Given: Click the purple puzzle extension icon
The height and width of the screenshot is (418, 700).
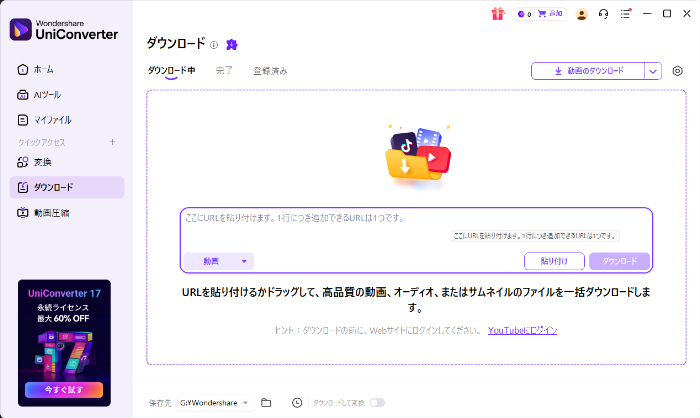Looking at the screenshot, I should pyautogui.click(x=232, y=44).
